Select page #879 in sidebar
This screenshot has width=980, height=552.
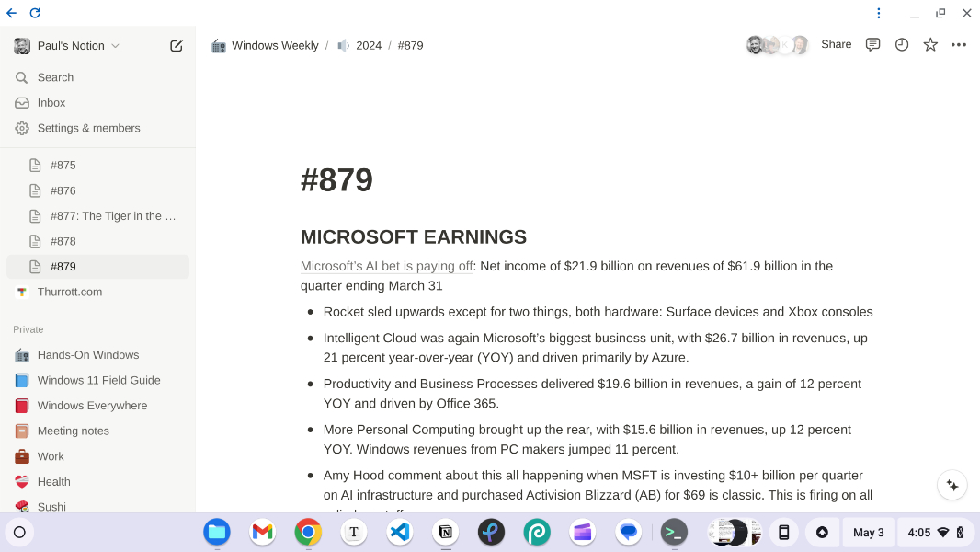(x=97, y=266)
